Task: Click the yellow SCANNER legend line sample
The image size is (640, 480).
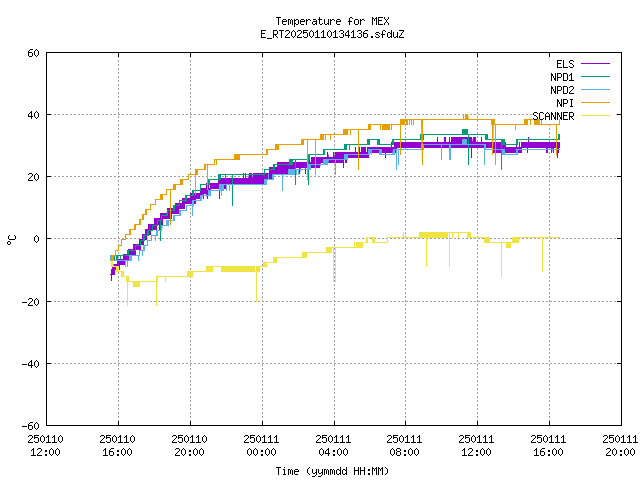Action: [x=595, y=116]
